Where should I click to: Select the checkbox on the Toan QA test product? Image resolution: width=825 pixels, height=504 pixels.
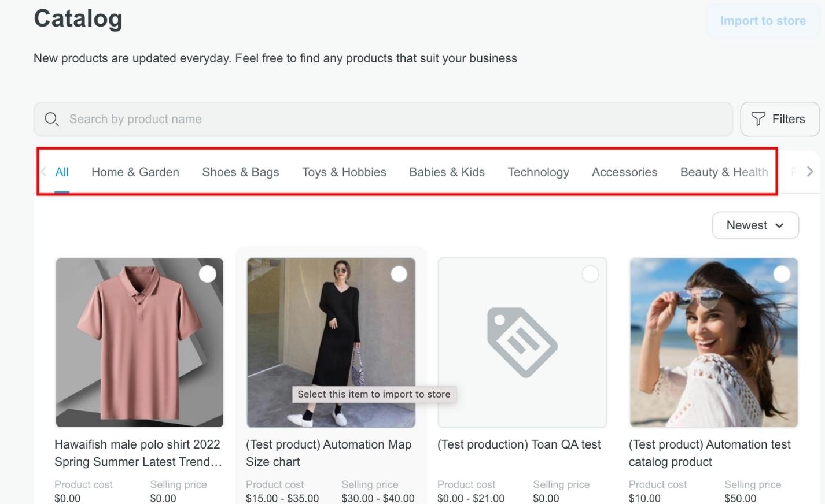[590, 273]
